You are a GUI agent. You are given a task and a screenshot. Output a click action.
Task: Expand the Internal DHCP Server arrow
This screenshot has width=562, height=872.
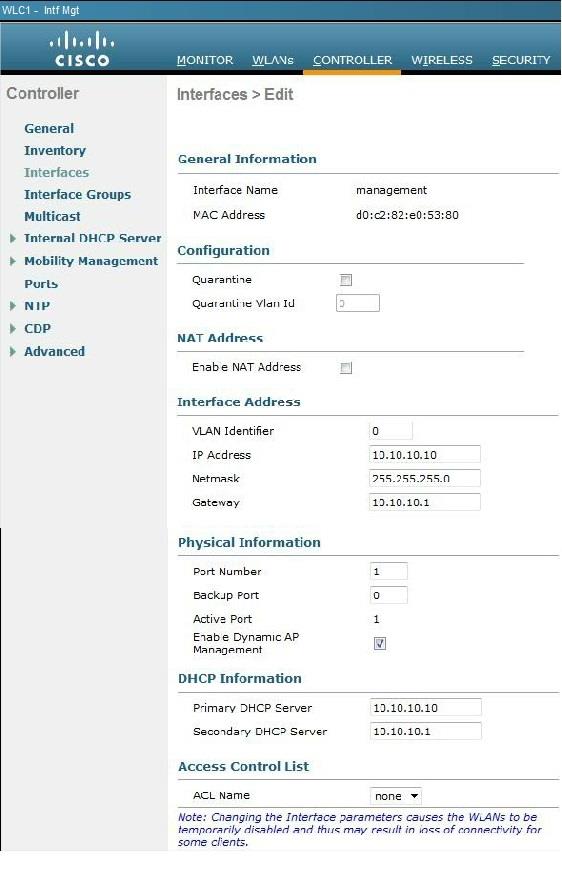(13, 239)
